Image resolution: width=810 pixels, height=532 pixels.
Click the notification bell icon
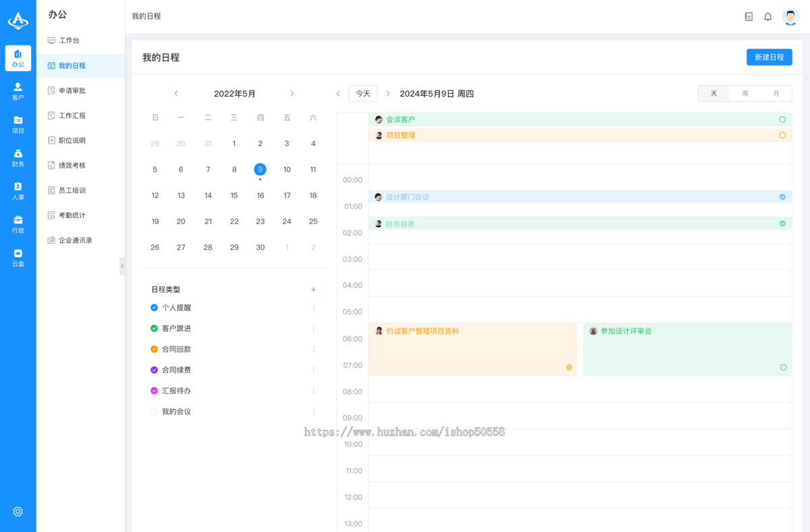click(767, 17)
